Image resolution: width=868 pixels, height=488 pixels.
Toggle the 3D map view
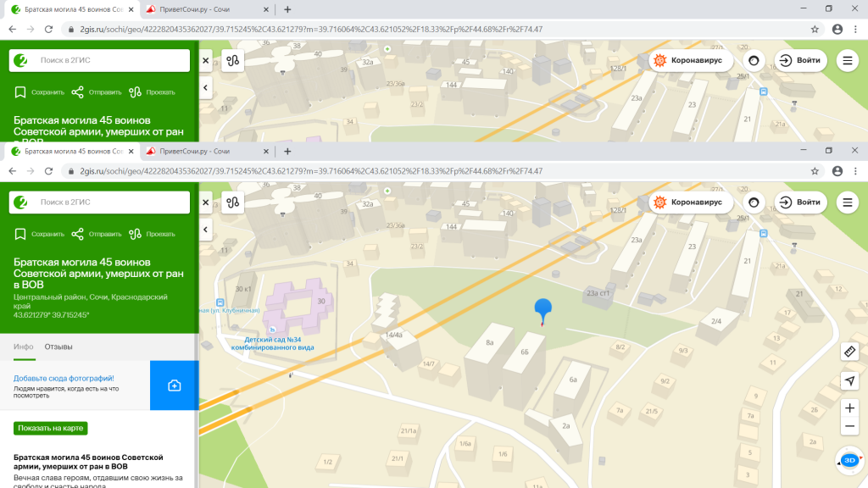[x=849, y=460]
